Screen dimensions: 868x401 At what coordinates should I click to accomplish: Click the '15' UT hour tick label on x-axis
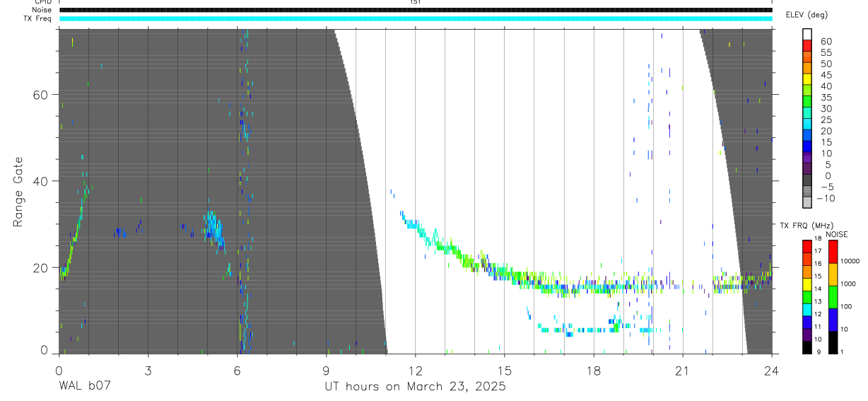[x=505, y=370]
